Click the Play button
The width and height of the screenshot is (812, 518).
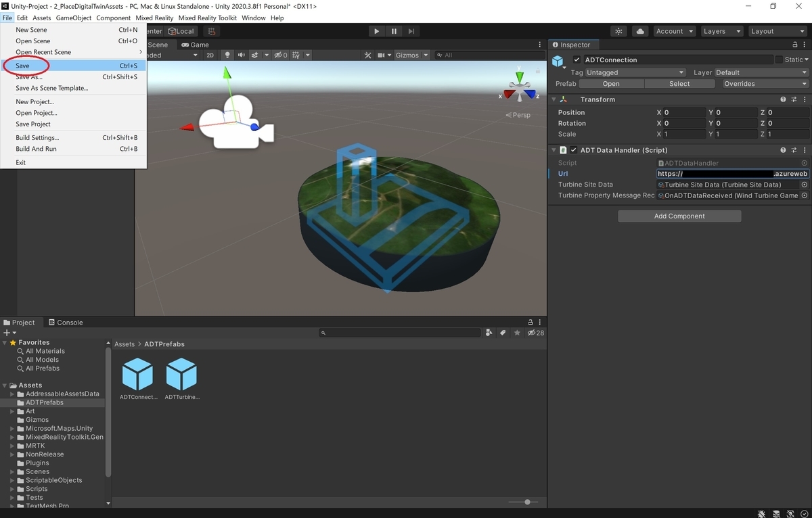(x=377, y=31)
